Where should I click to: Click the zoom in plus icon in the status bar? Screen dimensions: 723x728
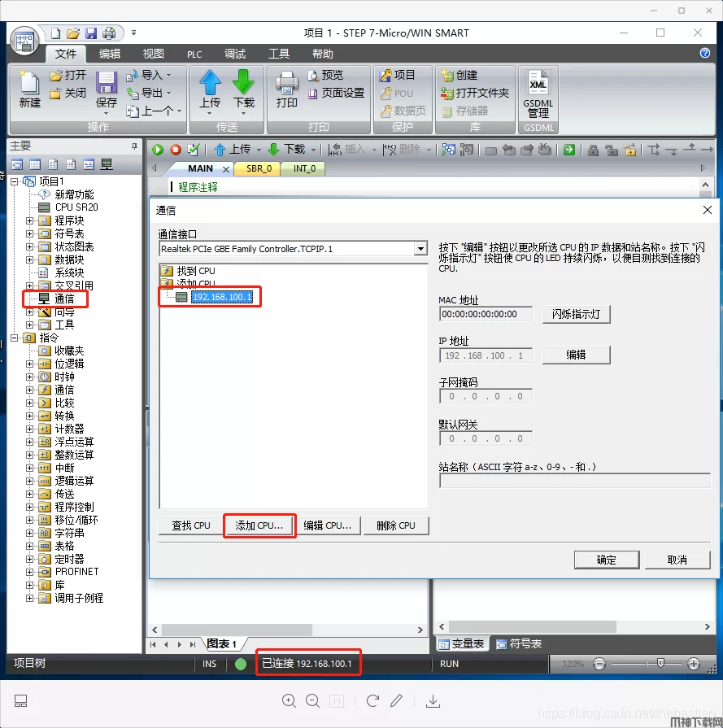pos(694,664)
